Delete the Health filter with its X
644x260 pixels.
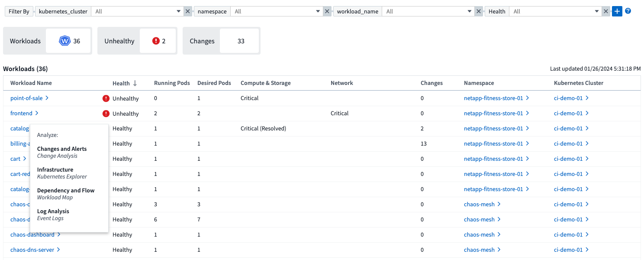tap(606, 12)
